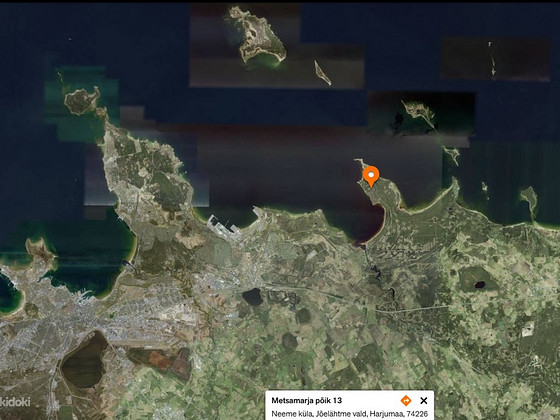Click the large dark lake at bottom left
This screenshot has height=420, width=560.
(85, 359)
